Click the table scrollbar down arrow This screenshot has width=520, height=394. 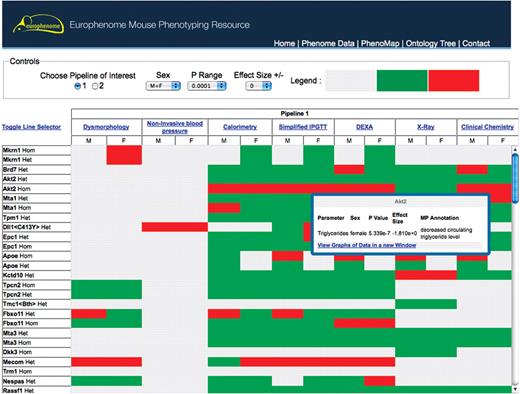pyautogui.click(x=515, y=389)
